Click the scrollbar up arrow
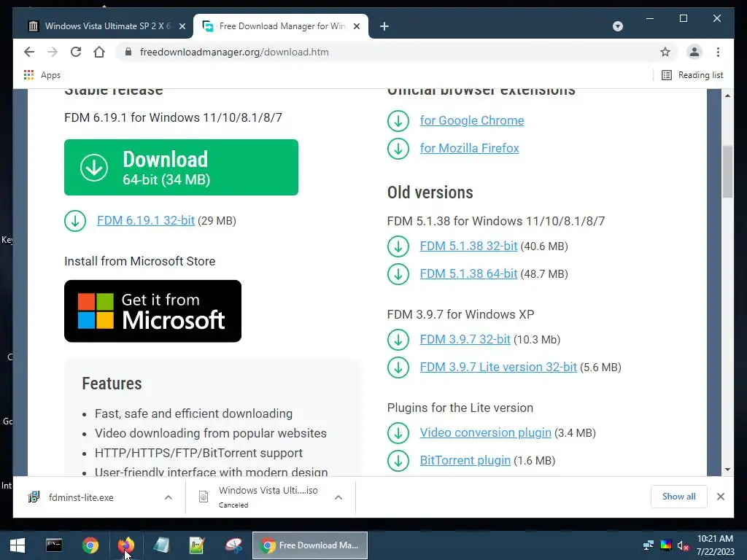 pyautogui.click(x=727, y=96)
